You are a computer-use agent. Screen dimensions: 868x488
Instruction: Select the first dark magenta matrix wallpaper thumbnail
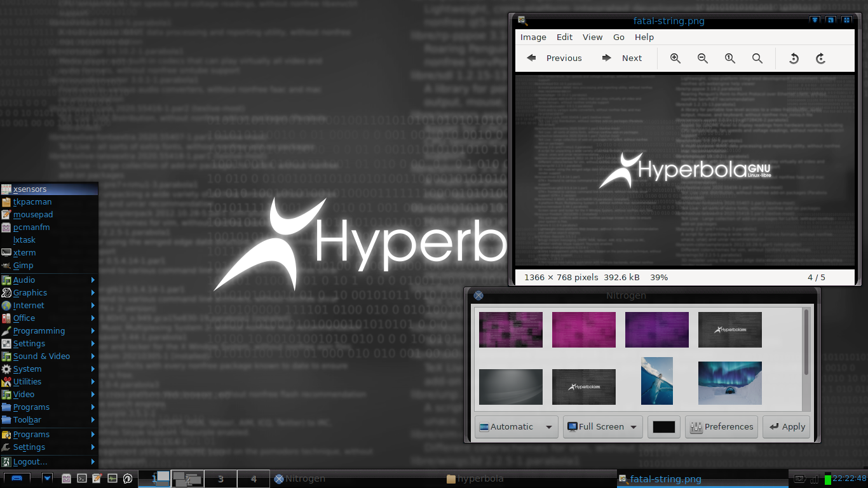tap(511, 329)
